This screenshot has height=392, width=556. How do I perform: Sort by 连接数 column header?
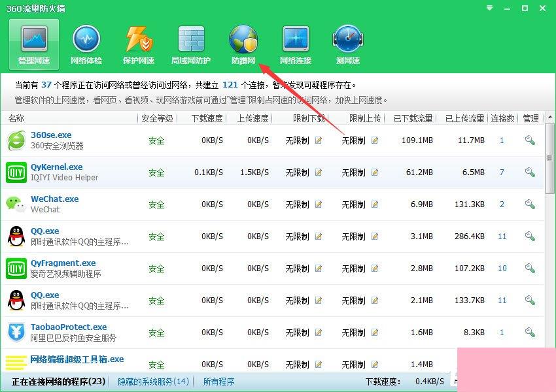[502, 118]
